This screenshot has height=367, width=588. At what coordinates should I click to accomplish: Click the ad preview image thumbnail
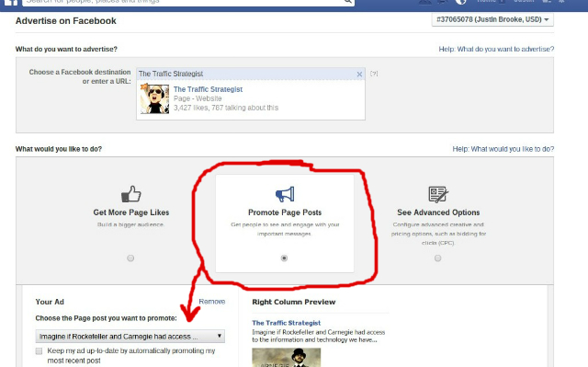[x=286, y=358]
